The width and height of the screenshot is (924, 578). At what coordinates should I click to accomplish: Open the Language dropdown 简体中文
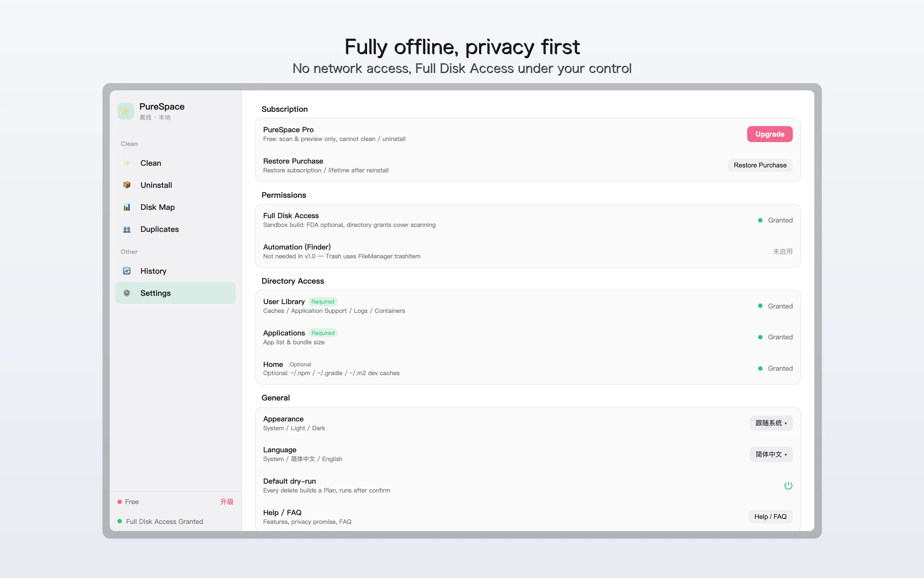tap(771, 454)
